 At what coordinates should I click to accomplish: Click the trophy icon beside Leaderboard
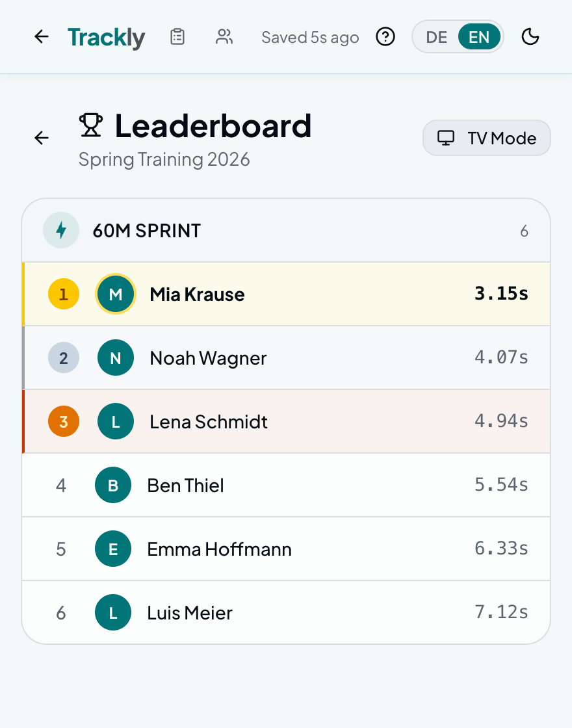(x=91, y=125)
